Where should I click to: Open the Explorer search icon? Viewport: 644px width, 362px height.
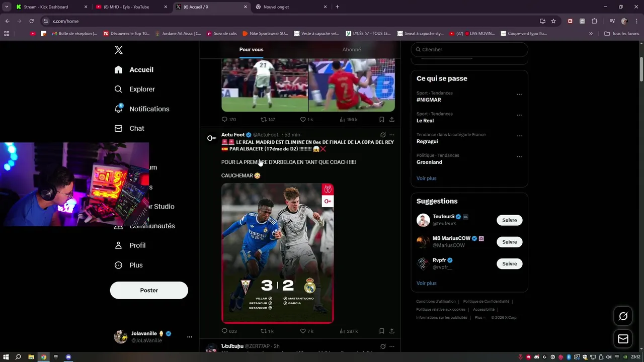pos(118,89)
